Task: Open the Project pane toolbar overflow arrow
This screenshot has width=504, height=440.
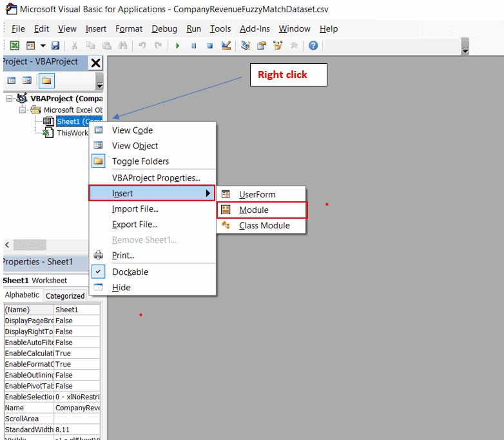Action: (x=100, y=81)
